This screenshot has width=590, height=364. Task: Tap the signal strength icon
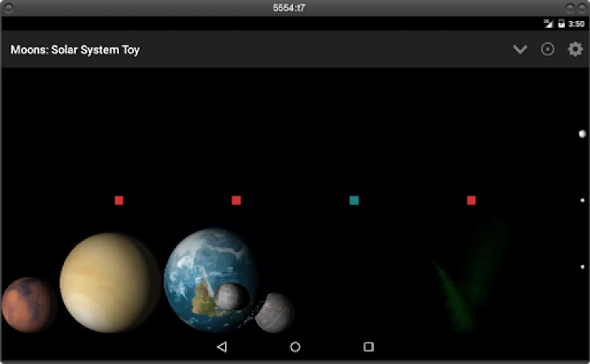click(548, 23)
